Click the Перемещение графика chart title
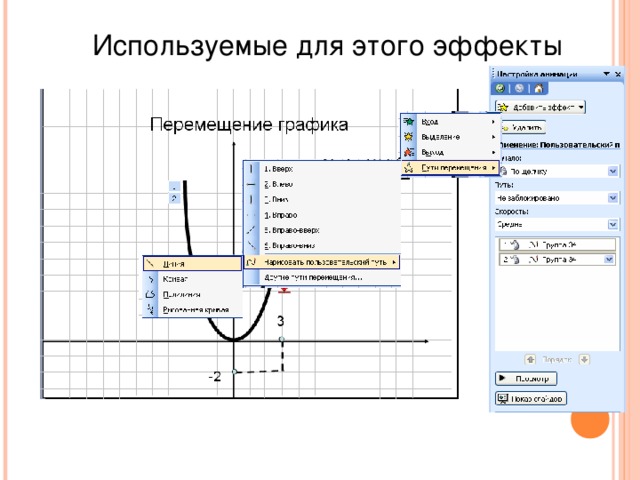The image size is (640, 480). click(249, 125)
